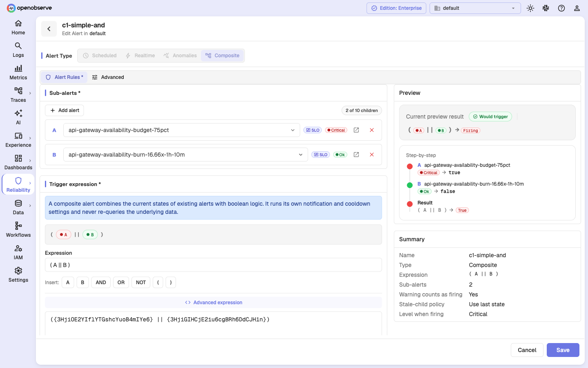The width and height of the screenshot is (588, 368).
Task: Expand the Data submenu chevron
Action: (30, 206)
